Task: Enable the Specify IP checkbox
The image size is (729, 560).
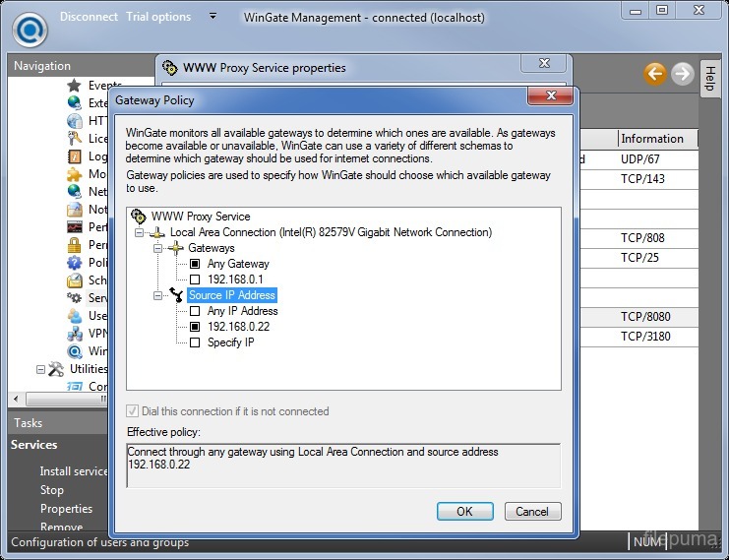Action: (x=195, y=342)
